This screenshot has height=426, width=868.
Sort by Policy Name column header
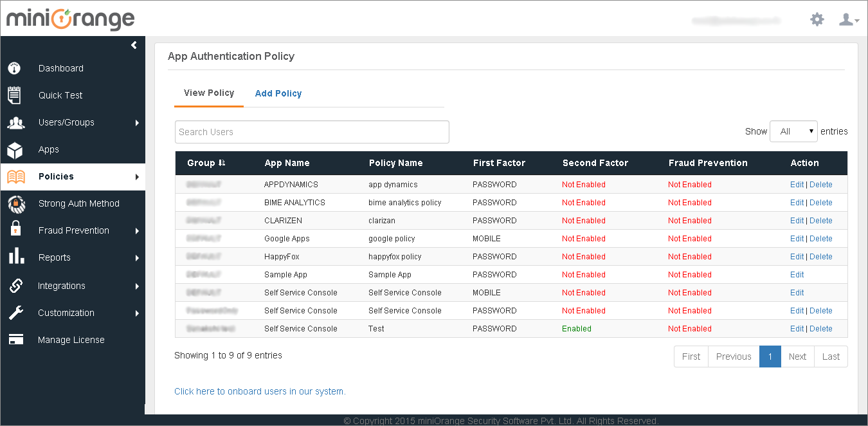[x=395, y=163]
